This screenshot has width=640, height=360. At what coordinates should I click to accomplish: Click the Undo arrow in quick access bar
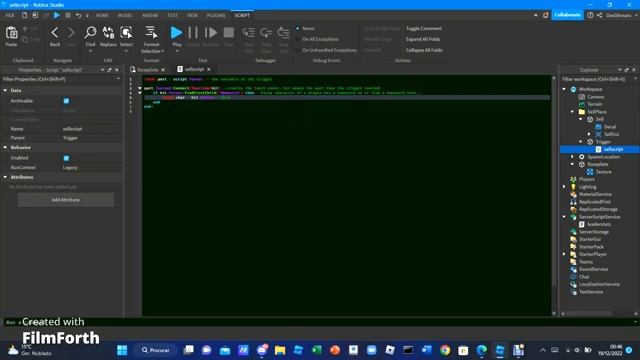78,15
